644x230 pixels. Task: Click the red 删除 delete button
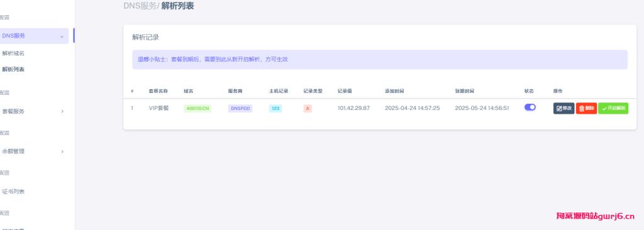point(586,109)
